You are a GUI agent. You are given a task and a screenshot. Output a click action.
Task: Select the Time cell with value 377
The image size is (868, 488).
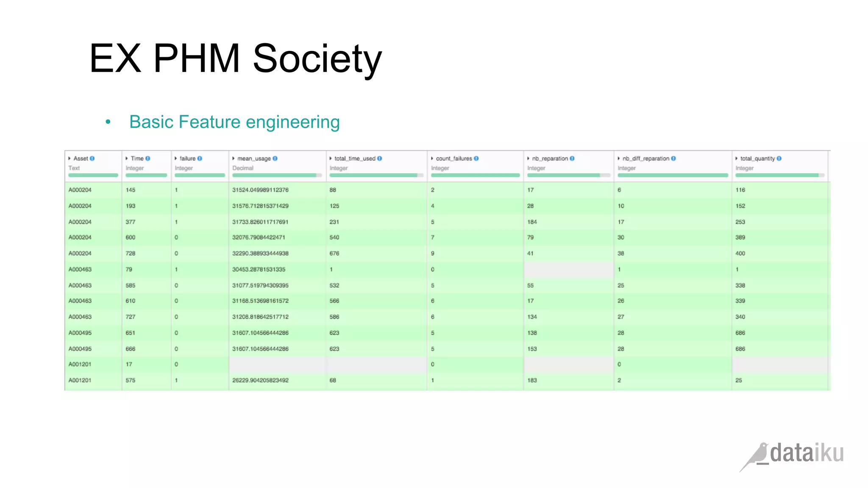[x=147, y=222]
